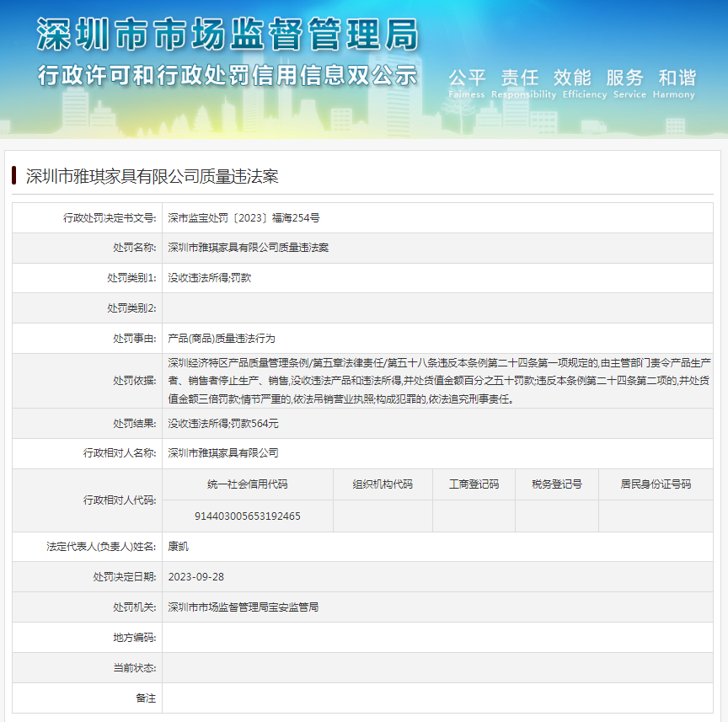728x722 pixels.
Task: Click the 处罚依据 legal basis paragraph
Action: (438, 380)
